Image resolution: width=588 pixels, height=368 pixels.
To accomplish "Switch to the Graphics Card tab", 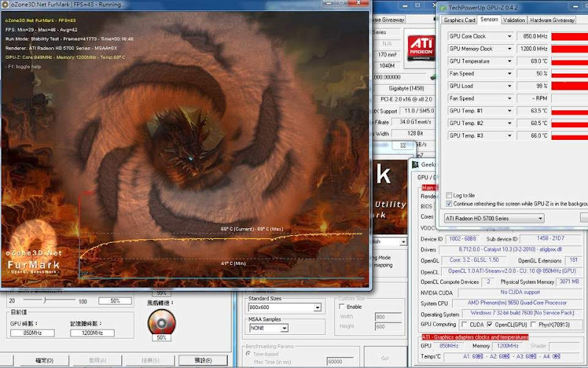I will tap(459, 20).
